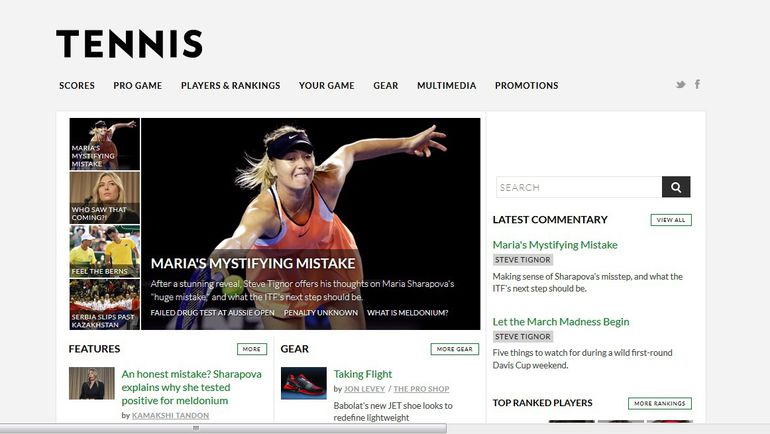Open the Twitter icon link
This screenshot has width=770, height=434.
pos(680,84)
